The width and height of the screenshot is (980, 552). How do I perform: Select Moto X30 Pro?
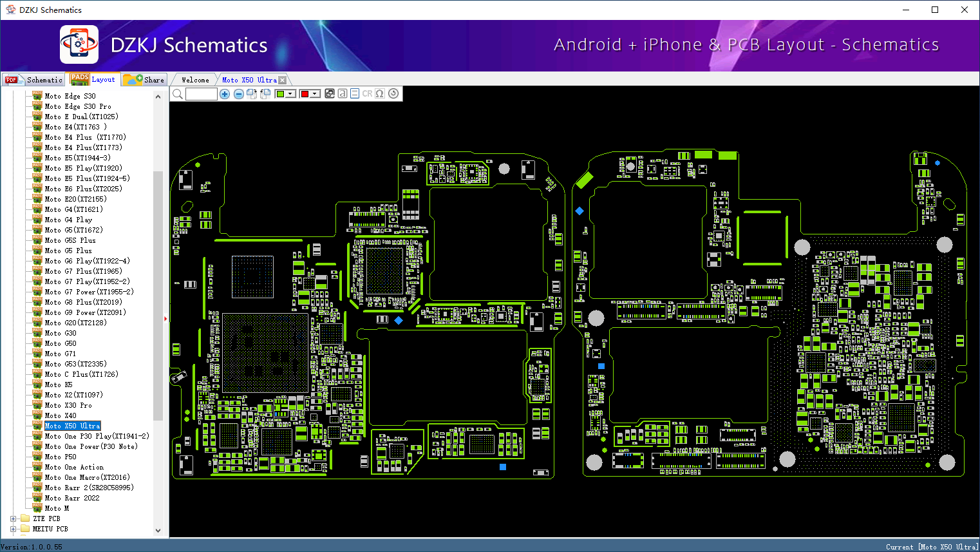coord(68,405)
